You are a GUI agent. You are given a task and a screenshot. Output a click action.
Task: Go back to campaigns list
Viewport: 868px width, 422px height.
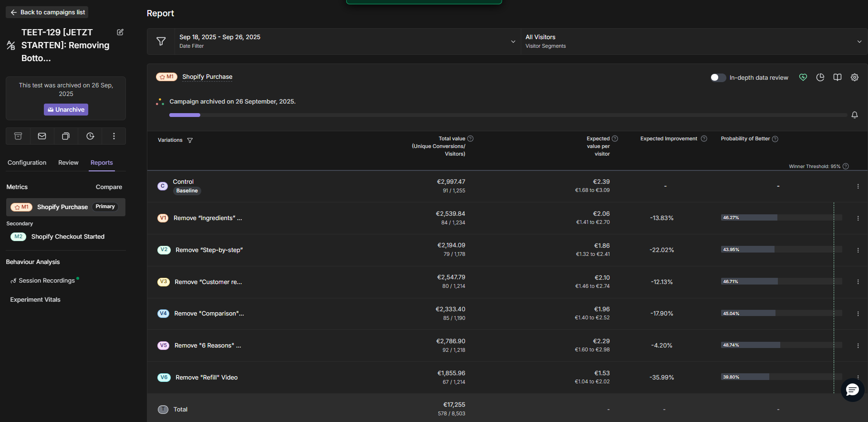pos(47,12)
